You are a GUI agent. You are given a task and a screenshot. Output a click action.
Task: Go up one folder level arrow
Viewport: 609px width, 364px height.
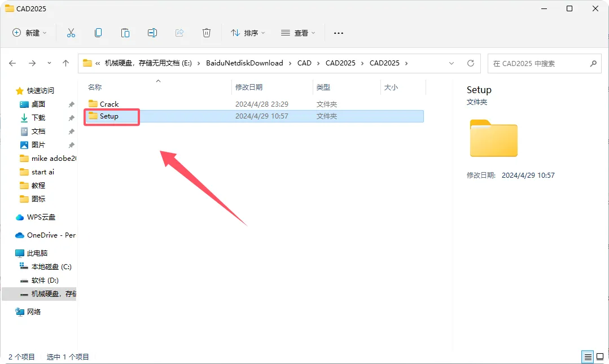click(65, 63)
